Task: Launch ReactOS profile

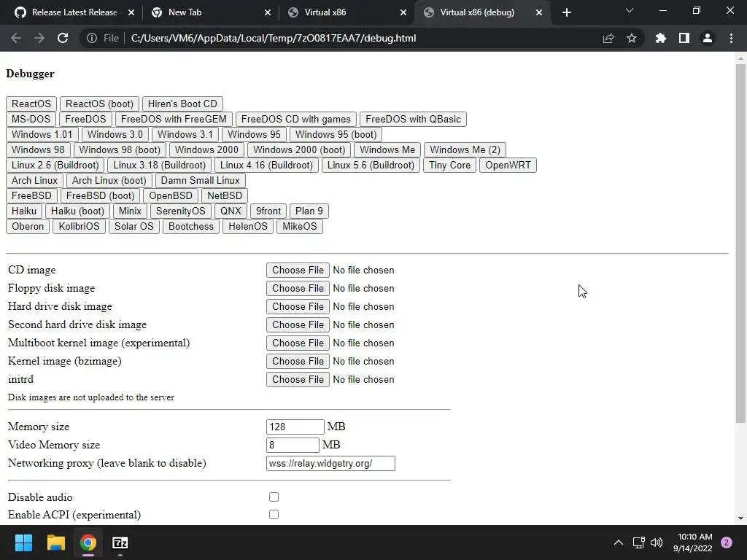Action: (31, 104)
